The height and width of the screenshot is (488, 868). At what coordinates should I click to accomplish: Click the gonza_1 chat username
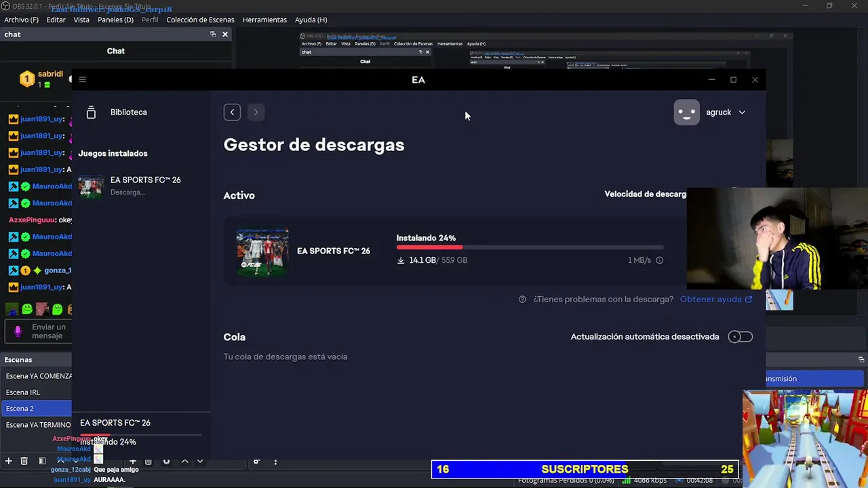(58, 270)
